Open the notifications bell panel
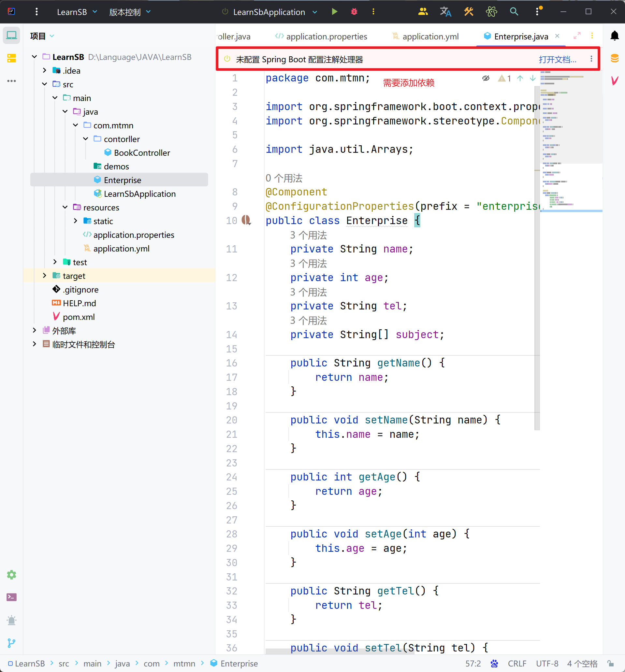Image resolution: width=625 pixels, height=672 pixels. tap(614, 36)
